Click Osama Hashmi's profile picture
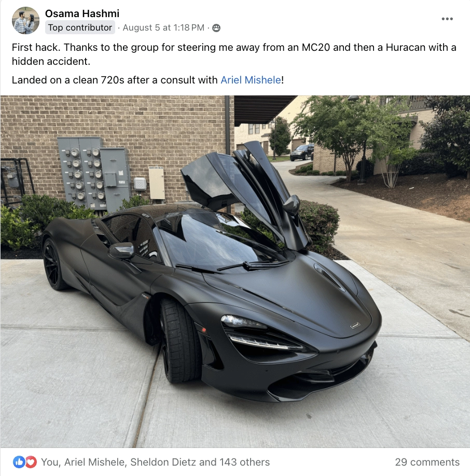The image size is (470, 476). coord(25,20)
